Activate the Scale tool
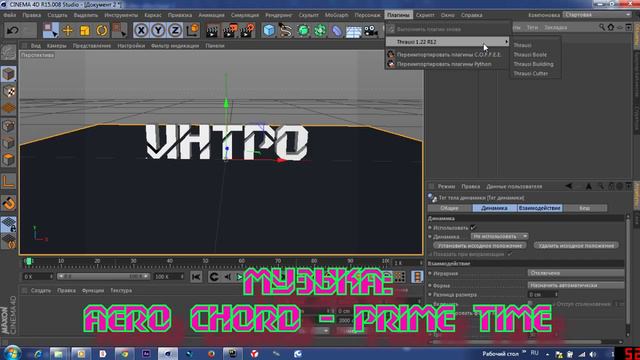The width and height of the screenshot is (640, 360). (84, 31)
